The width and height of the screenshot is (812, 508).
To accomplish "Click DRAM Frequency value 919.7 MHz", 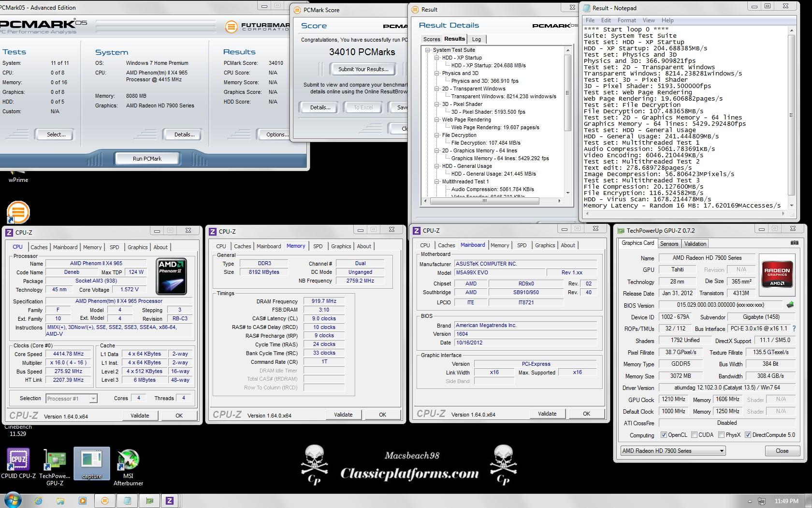I will tap(324, 301).
